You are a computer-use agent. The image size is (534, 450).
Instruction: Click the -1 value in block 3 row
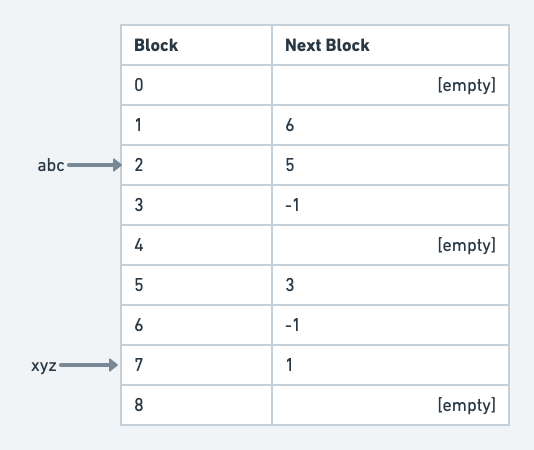(292, 205)
